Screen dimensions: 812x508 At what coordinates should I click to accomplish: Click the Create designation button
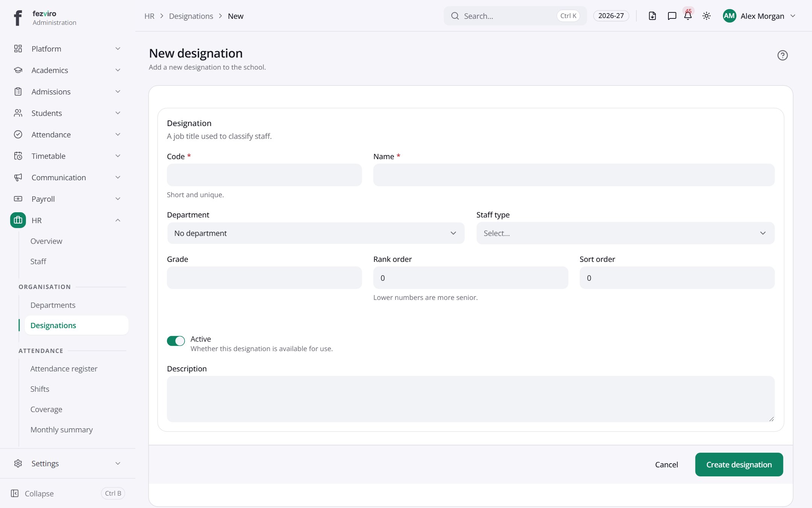[x=739, y=464]
